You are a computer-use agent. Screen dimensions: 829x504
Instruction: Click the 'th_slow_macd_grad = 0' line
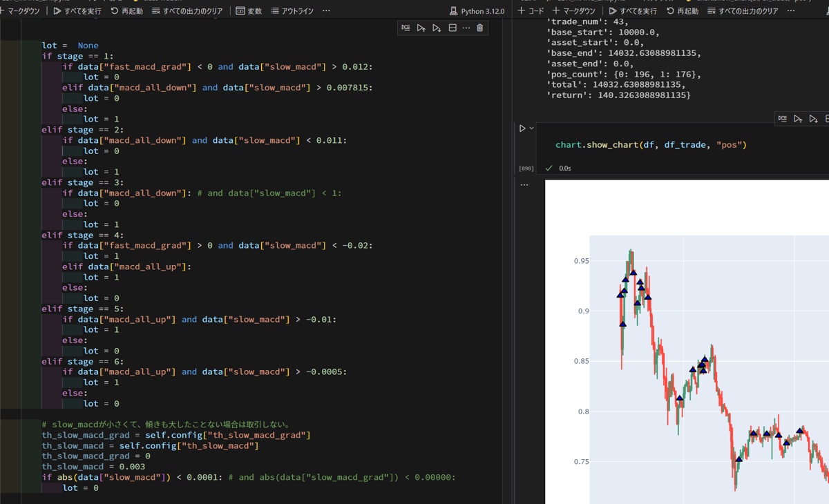pyautogui.click(x=96, y=456)
